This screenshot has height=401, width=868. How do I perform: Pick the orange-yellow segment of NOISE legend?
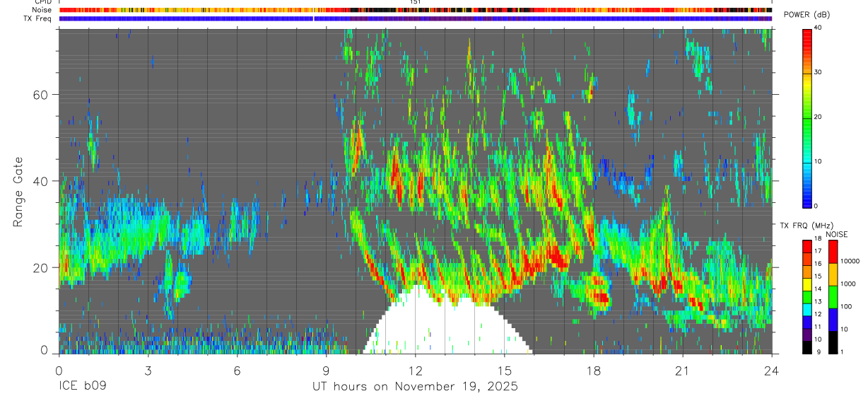(x=833, y=274)
